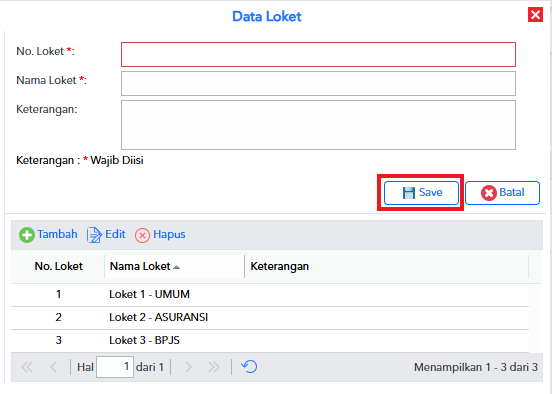This screenshot has width=552, height=394.
Task: Sort by Nama Loket column header
Action: pos(175,266)
